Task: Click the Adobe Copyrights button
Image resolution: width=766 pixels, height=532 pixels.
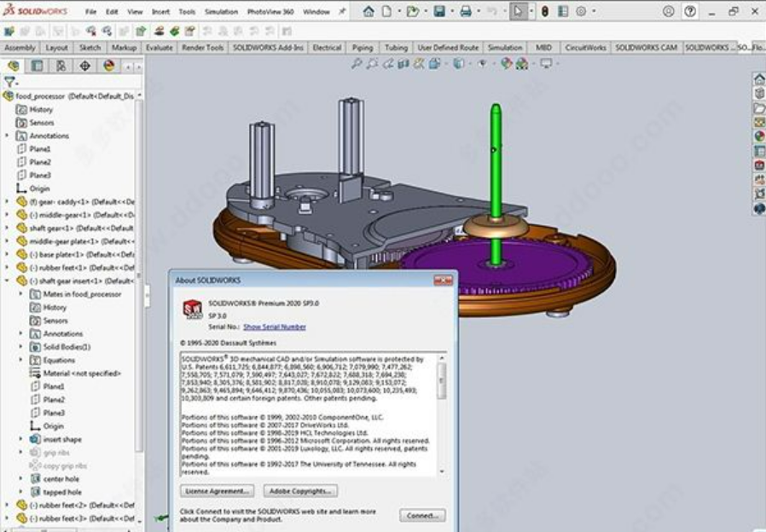Action: 300,491
